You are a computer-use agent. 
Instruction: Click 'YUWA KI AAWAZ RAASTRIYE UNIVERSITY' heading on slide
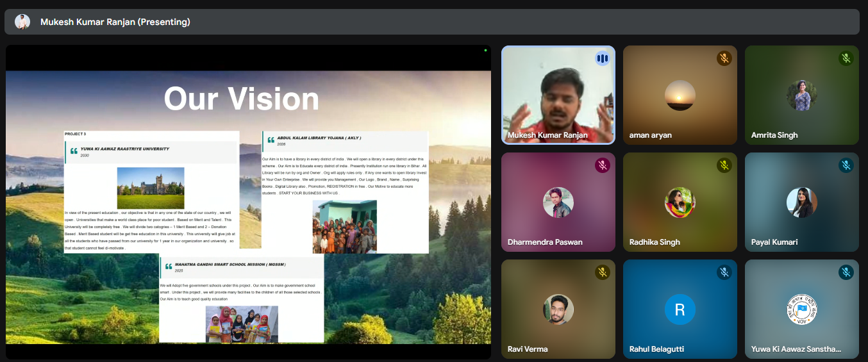(125, 149)
